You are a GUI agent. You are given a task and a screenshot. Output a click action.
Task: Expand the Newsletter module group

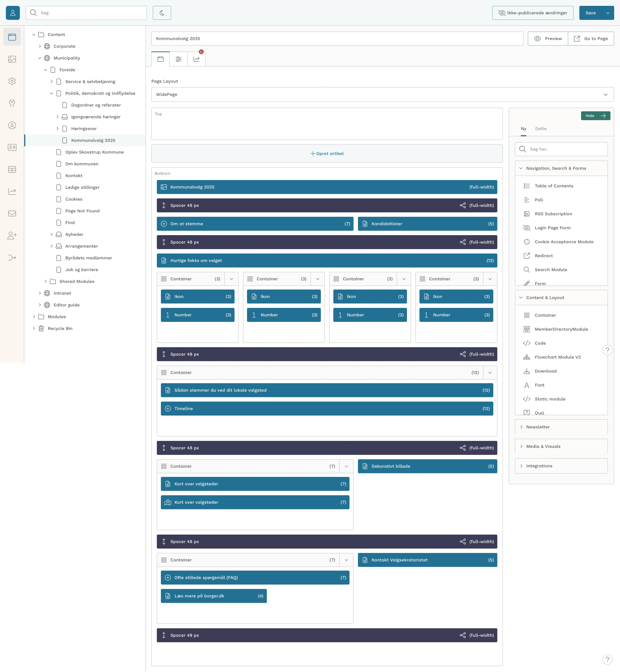pyautogui.click(x=561, y=427)
